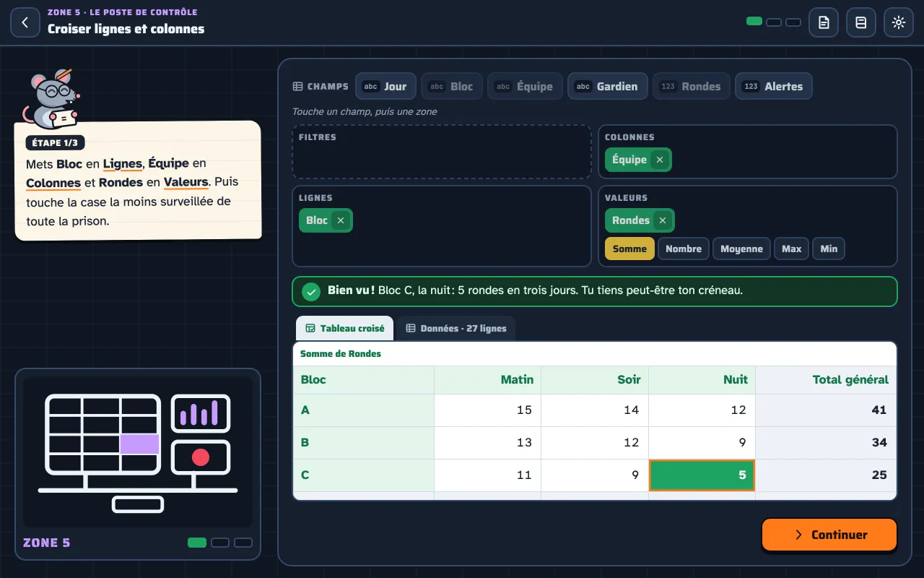Open the document icon in header

[x=824, y=22]
